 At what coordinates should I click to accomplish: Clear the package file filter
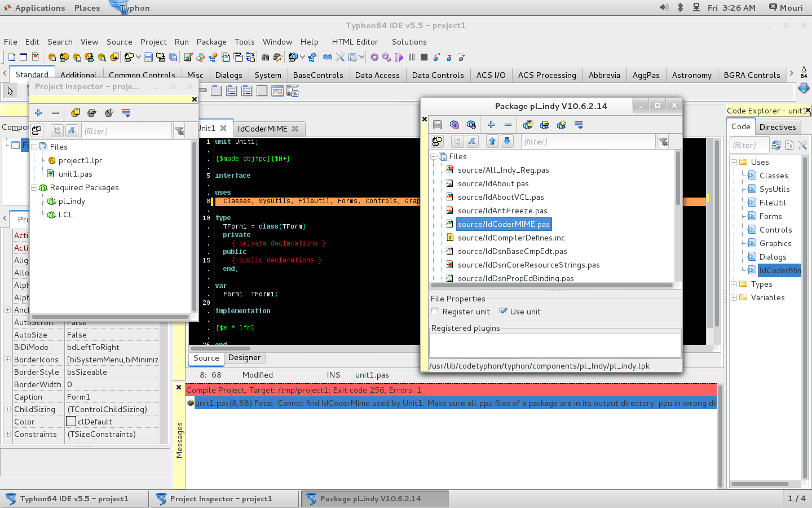[663, 142]
